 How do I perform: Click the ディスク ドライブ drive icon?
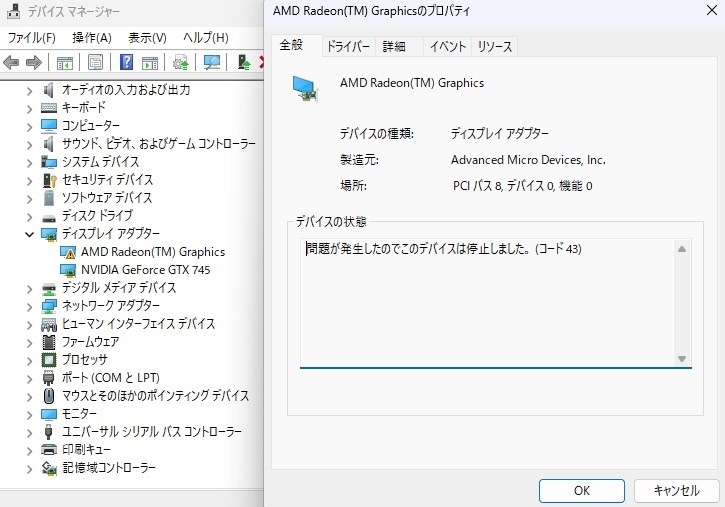[49, 218]
